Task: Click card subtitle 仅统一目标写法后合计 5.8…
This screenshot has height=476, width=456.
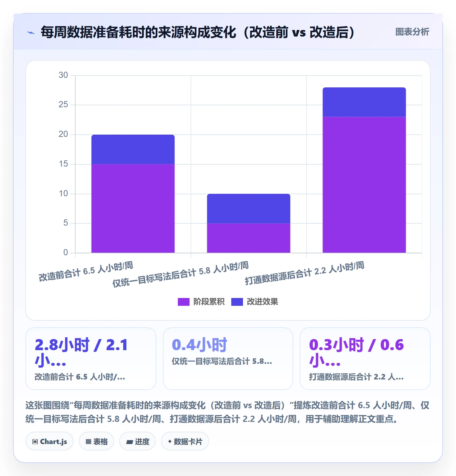Action: 222,361
